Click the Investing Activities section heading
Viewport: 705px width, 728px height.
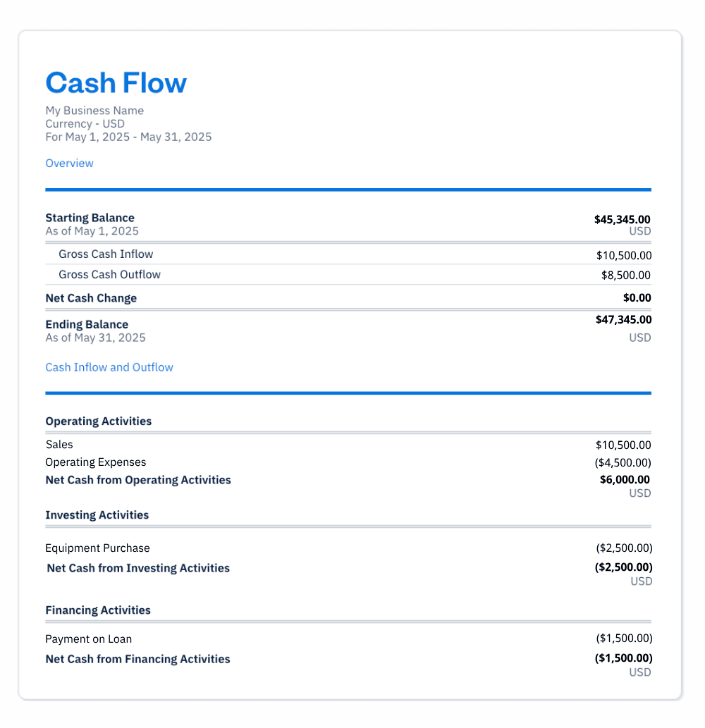[x=97, y=515]
